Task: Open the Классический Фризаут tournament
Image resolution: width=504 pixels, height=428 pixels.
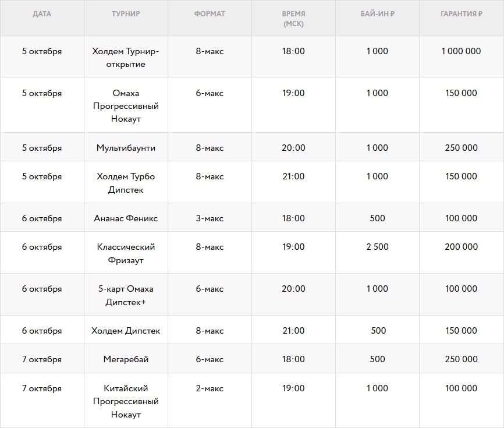Action: tap(126, 253)
